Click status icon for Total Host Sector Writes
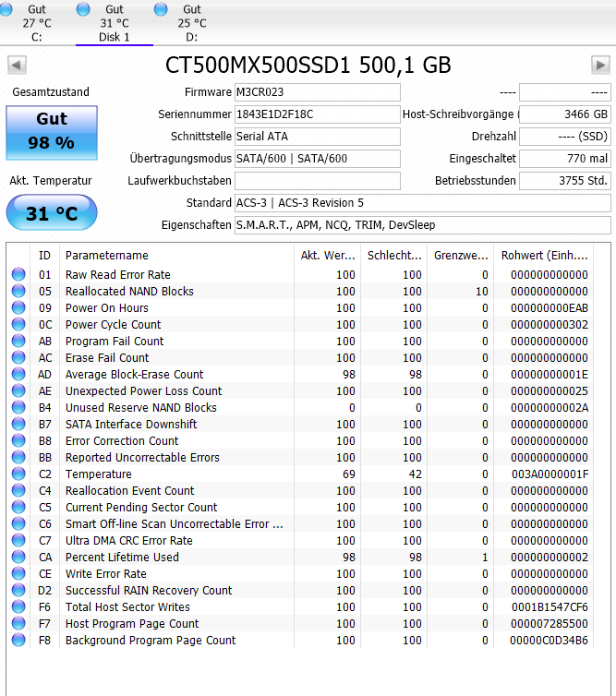The width and height of the screenshot is (616, 696). pos(18,606)
